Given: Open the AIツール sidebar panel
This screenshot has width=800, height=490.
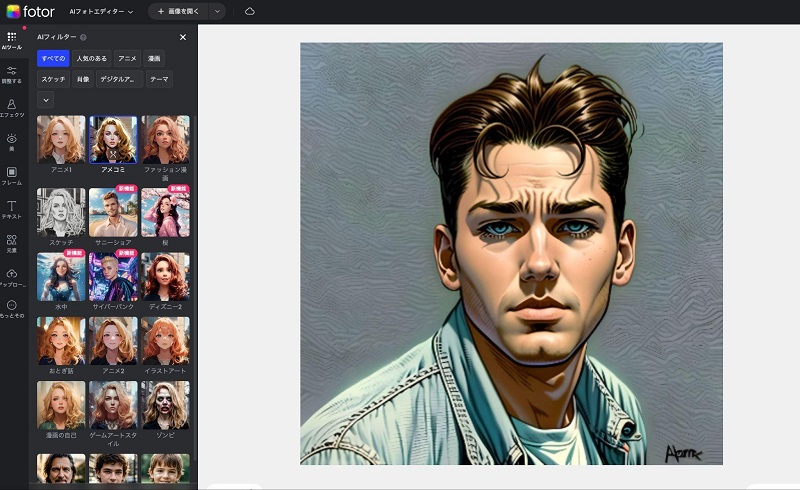Looking at the screenshot, I should (x=12, y=40).
